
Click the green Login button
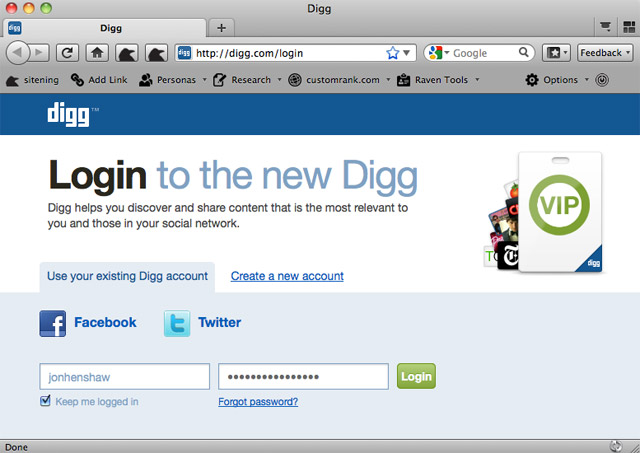click(x=416, y=376)
